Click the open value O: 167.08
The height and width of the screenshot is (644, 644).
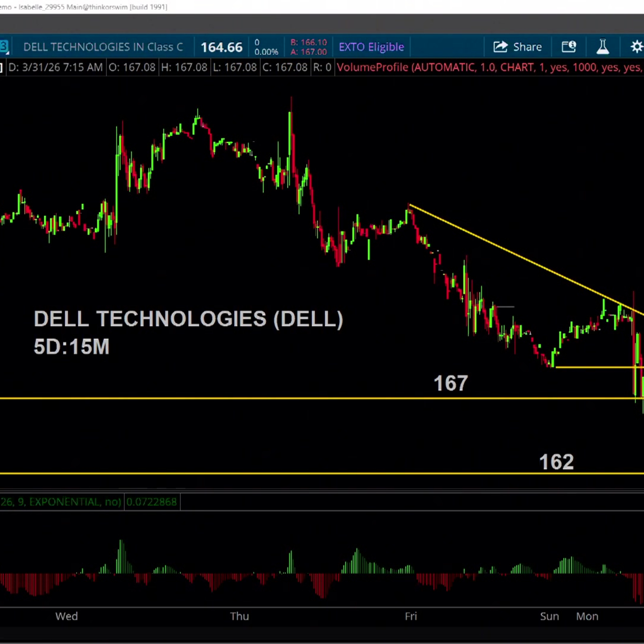[132, 67]
